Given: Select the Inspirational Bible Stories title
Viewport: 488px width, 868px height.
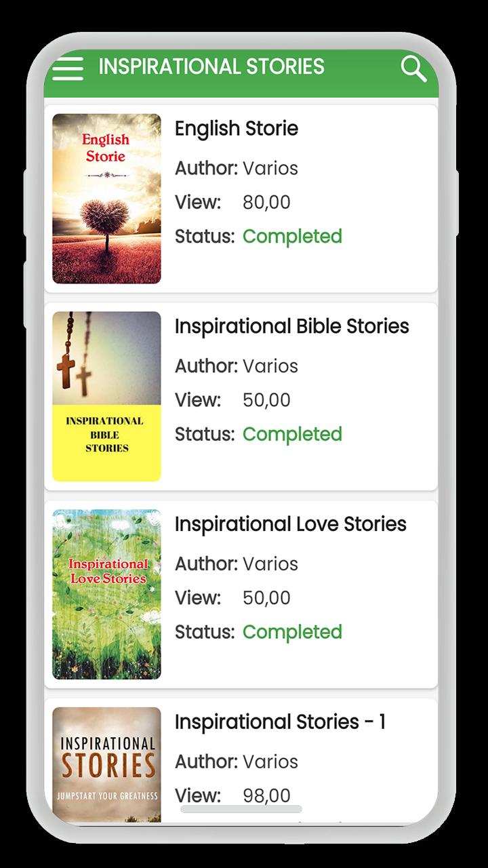Looking at the screenshot, I should point(292,326).
